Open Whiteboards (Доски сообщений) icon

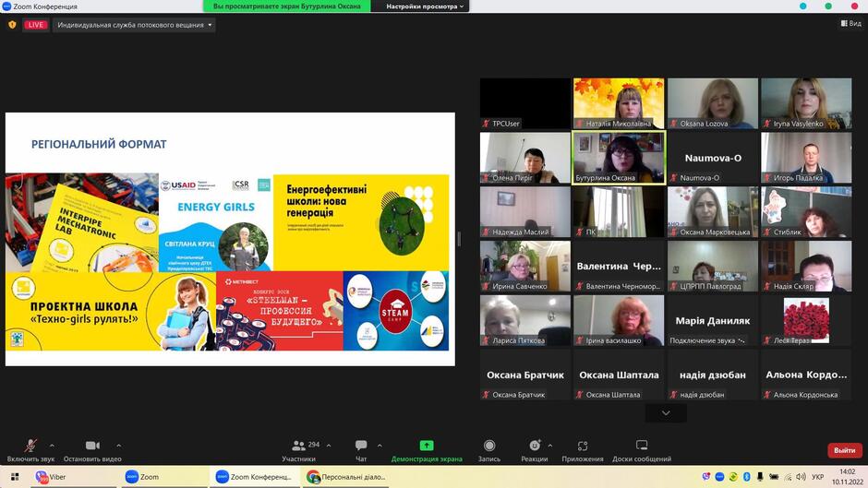coord(642,446)
